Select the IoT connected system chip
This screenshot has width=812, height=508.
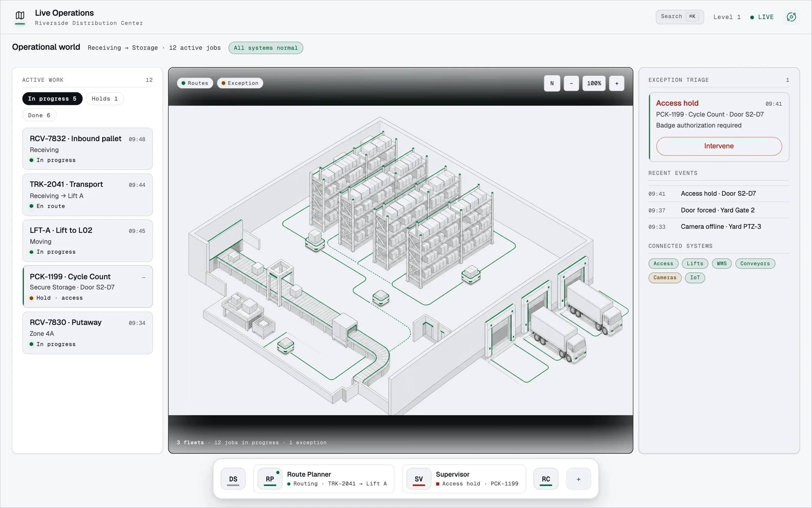(x=695, y=278)
